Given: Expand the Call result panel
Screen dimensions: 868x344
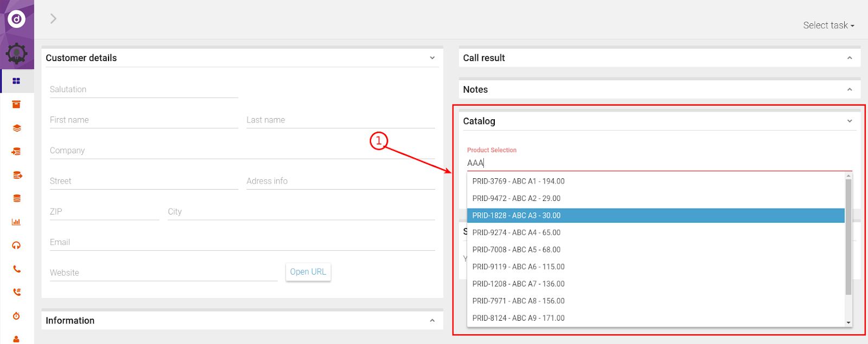Looking at the screenshot, I should click(849, 58).
